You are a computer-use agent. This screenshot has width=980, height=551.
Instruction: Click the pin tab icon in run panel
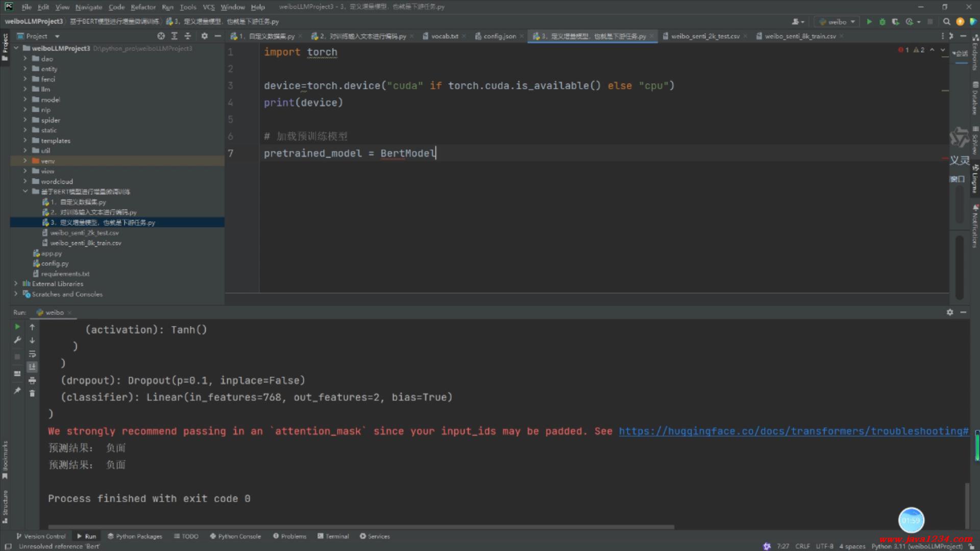coord(17,391)
